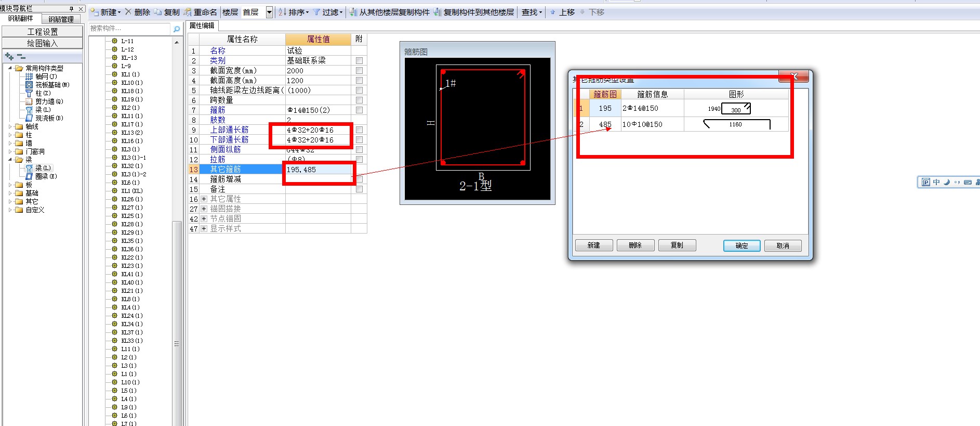Toggle checkbox in 侧面纵筋 row
This screenshot has width=980, height=426.
coord(359,149)
